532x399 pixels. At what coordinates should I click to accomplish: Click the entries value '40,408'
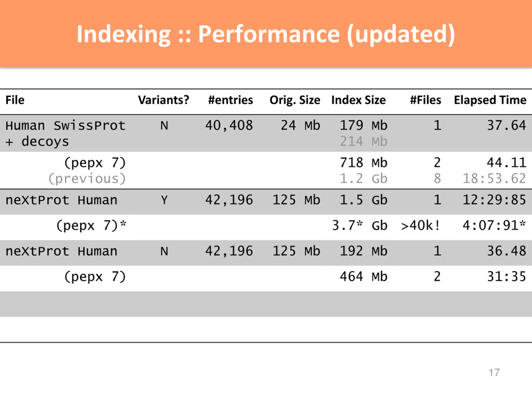point(229,126)
